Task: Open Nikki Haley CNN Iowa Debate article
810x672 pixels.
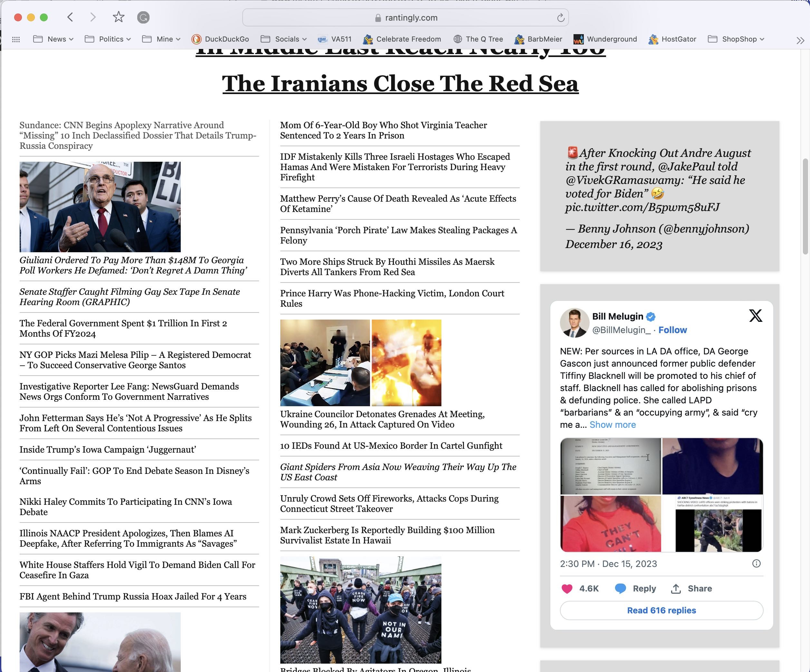Action: pyautogui.click(x=126, y=507)
